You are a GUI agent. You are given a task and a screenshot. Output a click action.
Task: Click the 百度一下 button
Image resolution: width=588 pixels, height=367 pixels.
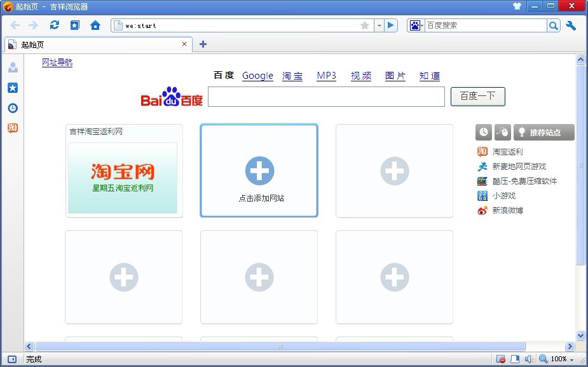(x=478, y=97)
